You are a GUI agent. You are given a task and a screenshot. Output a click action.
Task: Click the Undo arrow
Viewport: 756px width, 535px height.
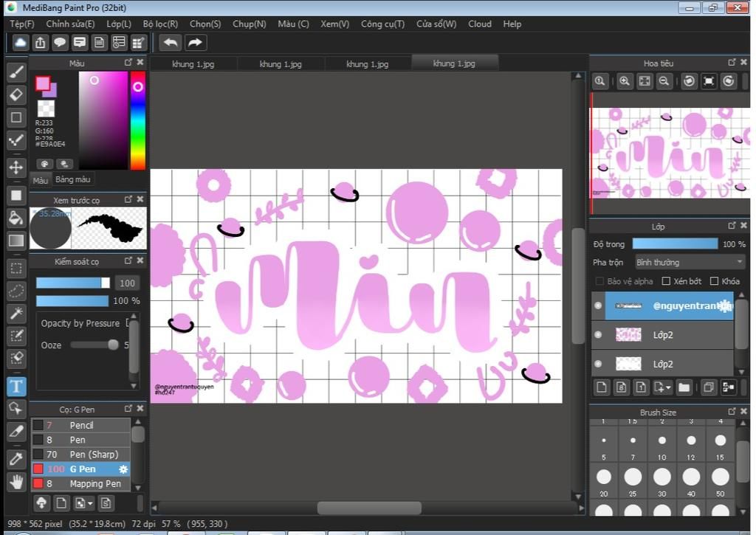pyautogui.click(x=171, y=43)
